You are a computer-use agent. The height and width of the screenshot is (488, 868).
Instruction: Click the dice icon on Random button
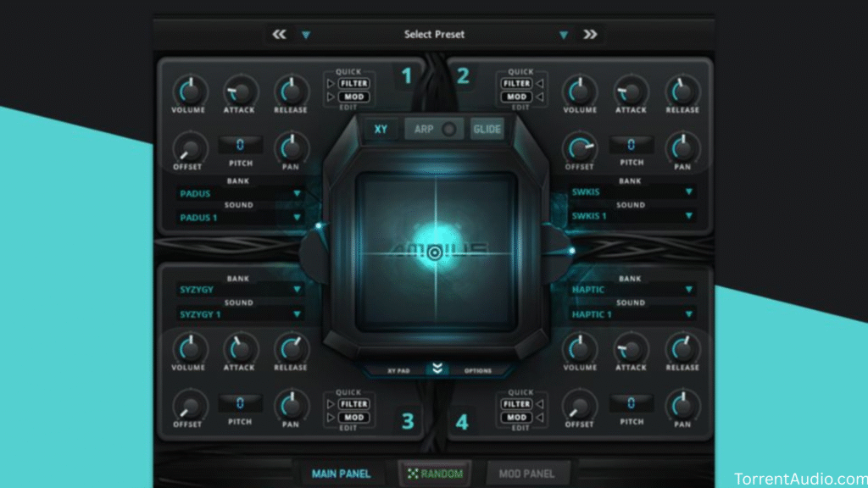click(x=413, y=474)
